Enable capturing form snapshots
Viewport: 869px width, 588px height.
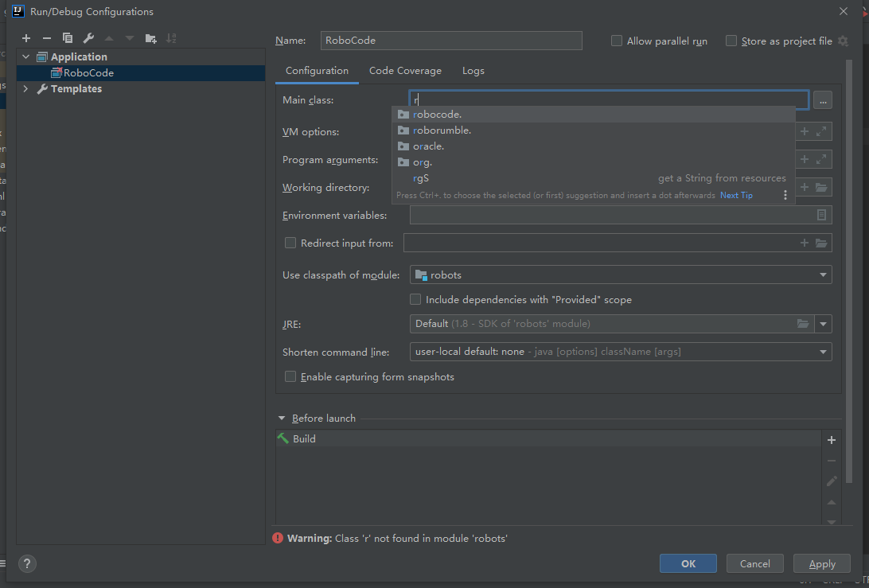(290, 377)
